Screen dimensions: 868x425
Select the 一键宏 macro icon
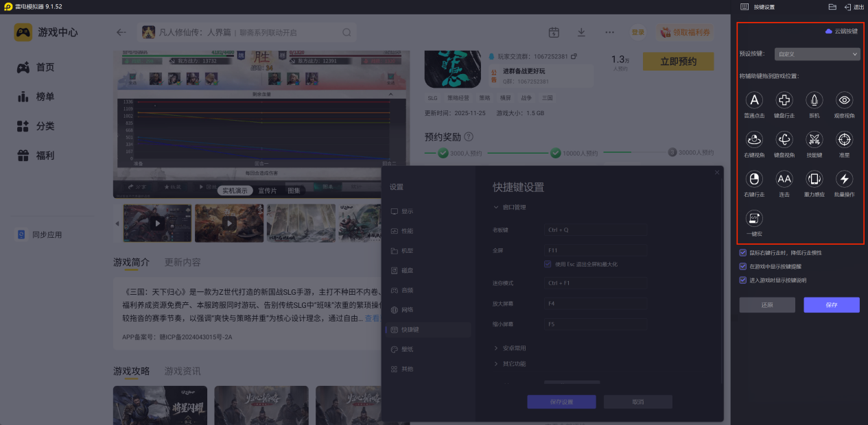[x=754, y=219]
